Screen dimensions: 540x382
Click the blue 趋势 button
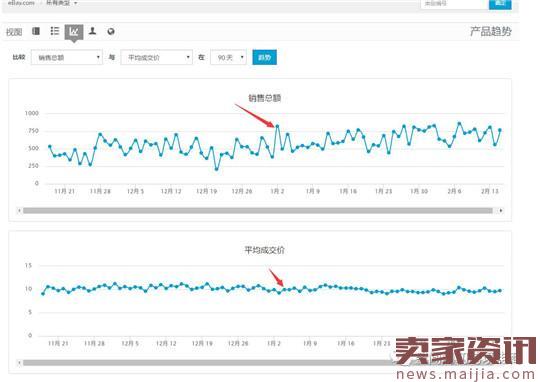pyautogui.click(x=264, y=57)
